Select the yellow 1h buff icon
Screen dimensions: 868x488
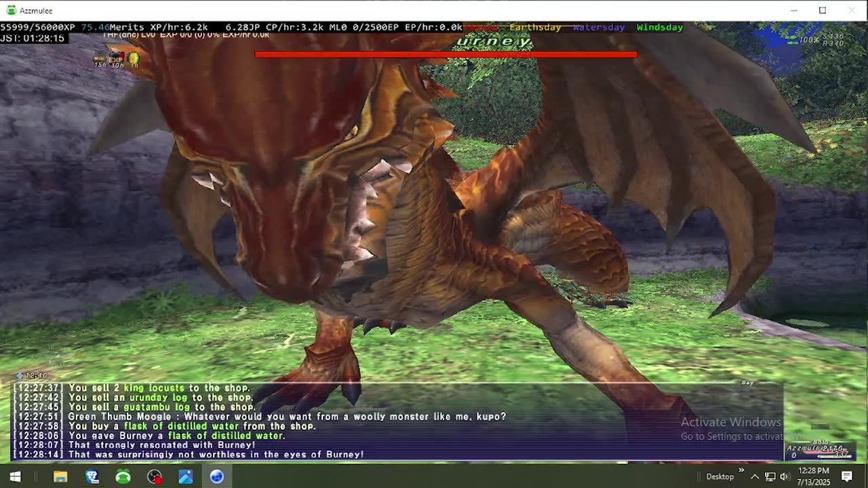point(133,60)
